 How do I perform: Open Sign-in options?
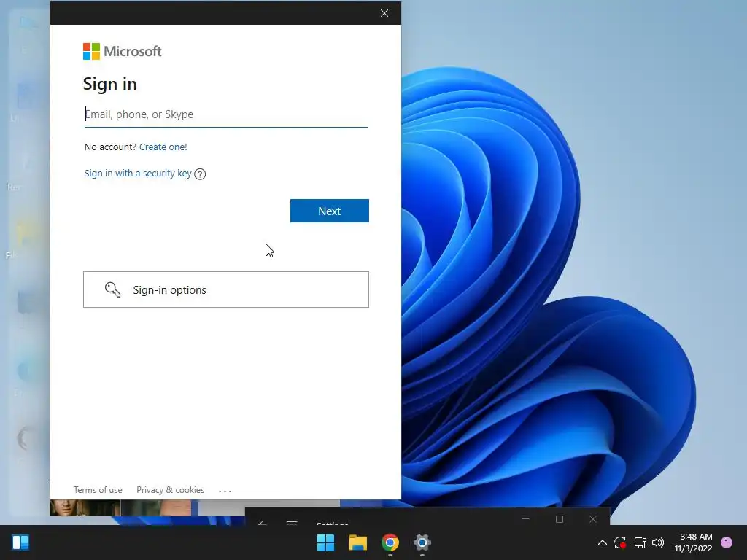pos(226,289)
